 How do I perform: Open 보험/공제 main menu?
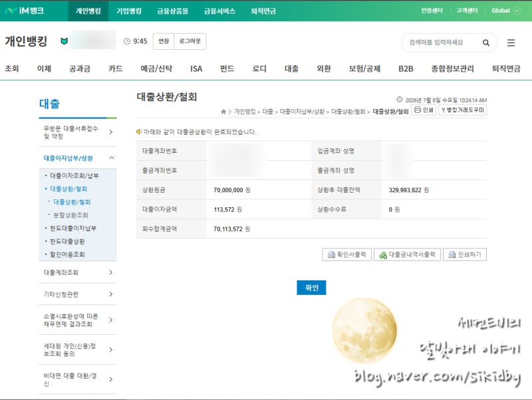pos(364,68)
